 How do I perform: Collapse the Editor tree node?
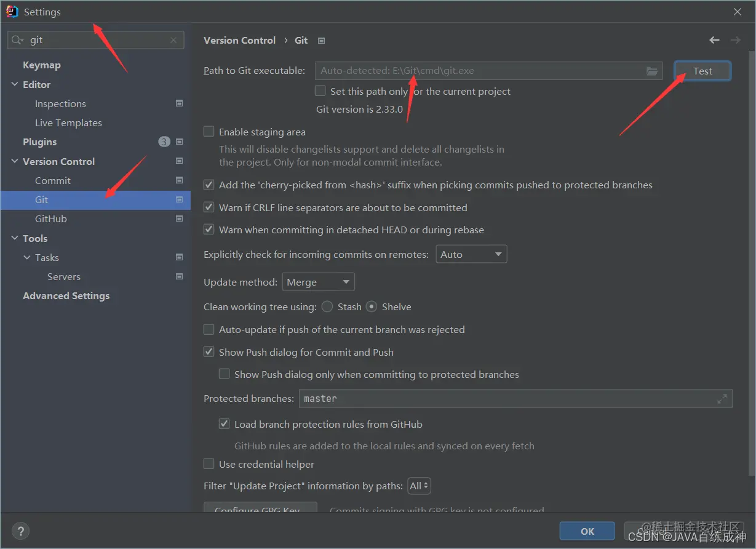pos(15,84)
